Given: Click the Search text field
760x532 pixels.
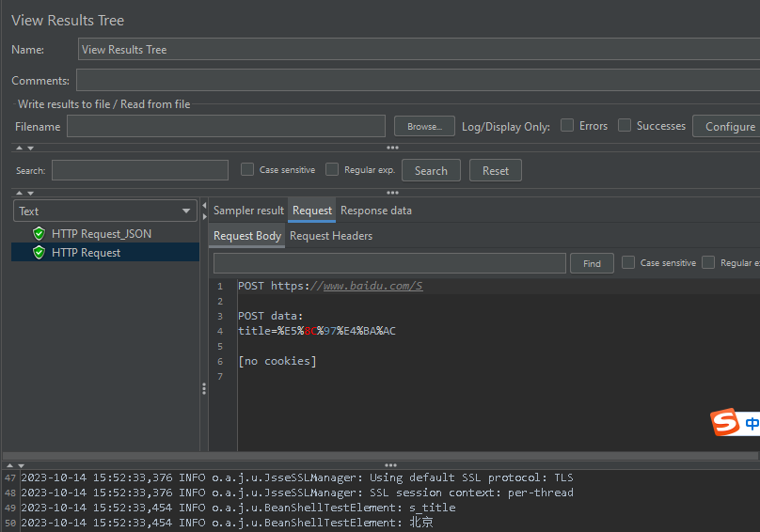Looking at the screenshot, I should pos(140,170).
